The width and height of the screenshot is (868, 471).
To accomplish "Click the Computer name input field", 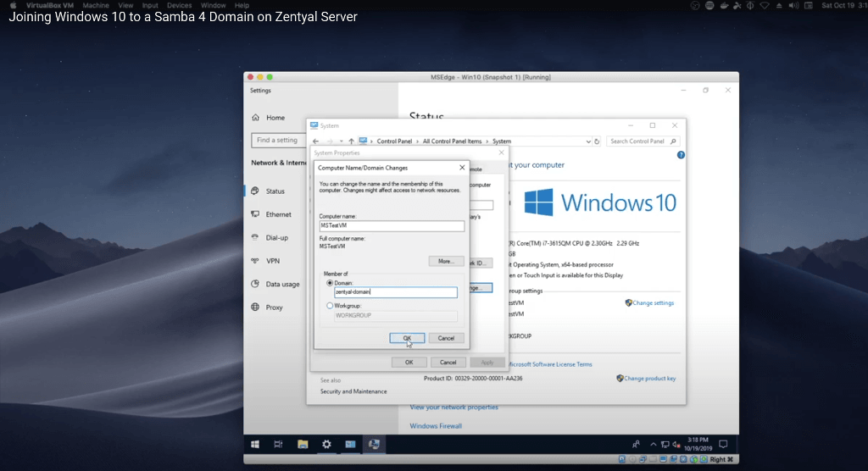I will coord(392,226).
